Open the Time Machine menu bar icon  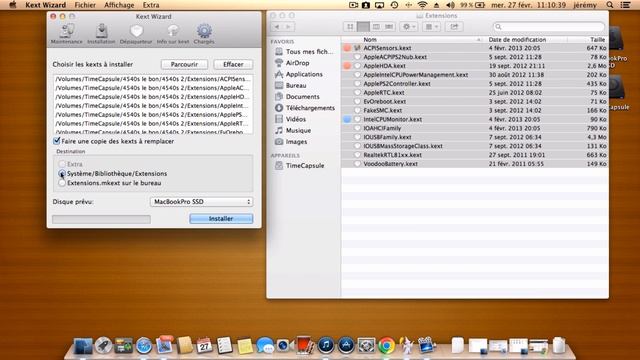[x=394, y=5]
